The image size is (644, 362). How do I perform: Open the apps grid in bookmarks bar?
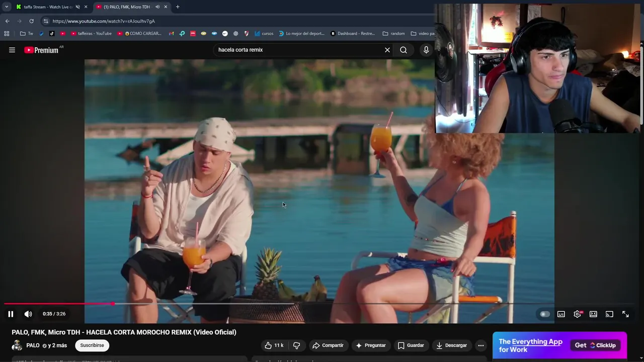(x=7, y=34)
